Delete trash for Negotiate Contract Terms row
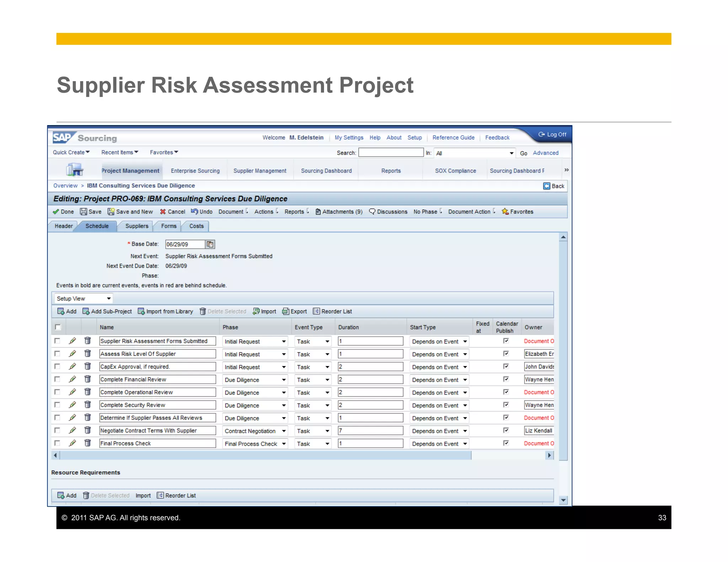The image size is (728, 562). click(87, 430)
